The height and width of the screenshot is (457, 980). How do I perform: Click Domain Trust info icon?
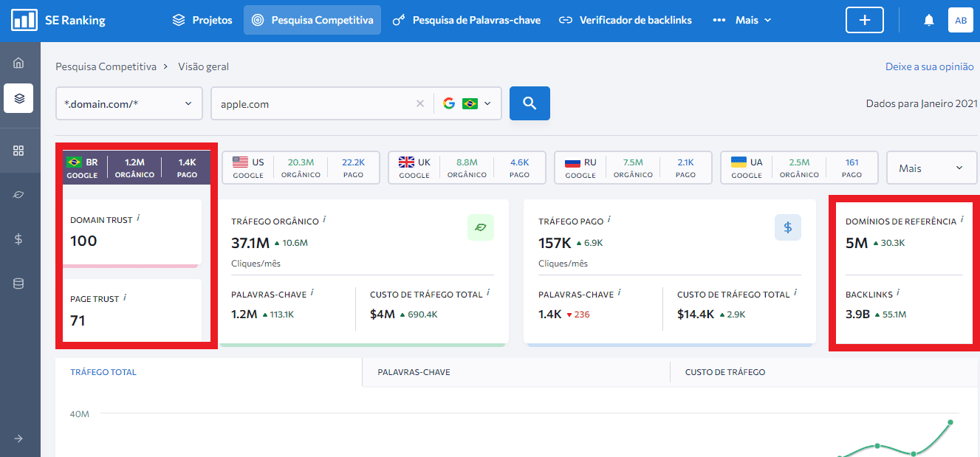(139, 219)
